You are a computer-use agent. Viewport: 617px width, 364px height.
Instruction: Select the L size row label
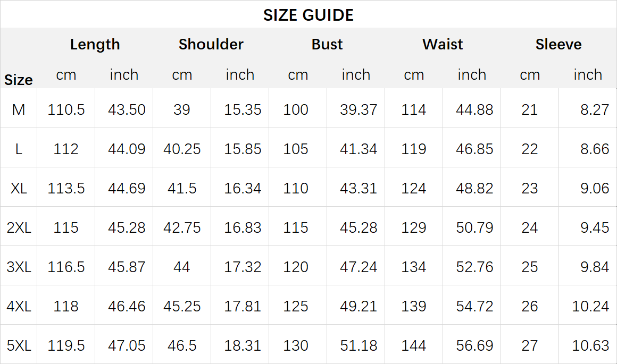point(19,149)
